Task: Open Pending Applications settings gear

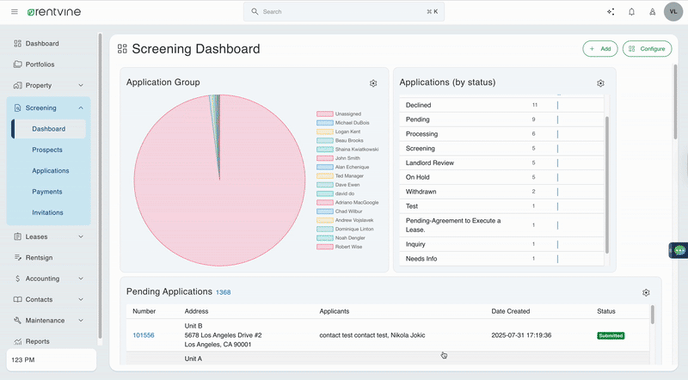Action: point(646,292)
